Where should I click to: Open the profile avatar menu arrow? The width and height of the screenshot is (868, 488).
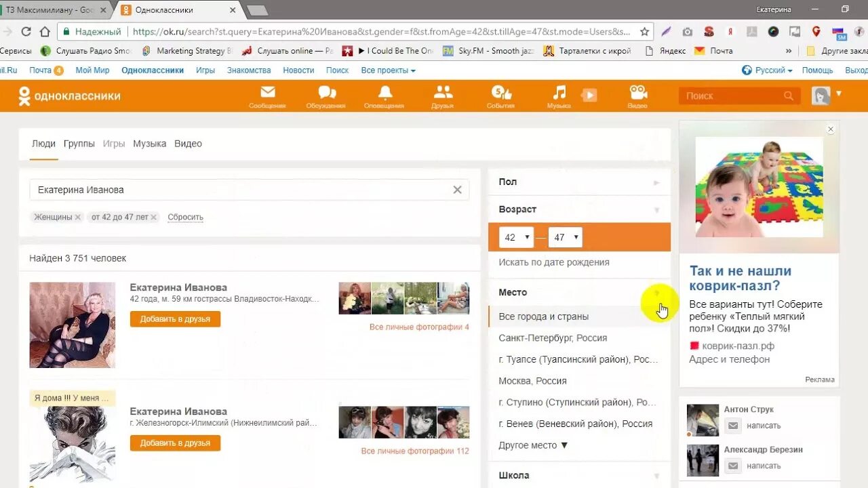(839, 94)
